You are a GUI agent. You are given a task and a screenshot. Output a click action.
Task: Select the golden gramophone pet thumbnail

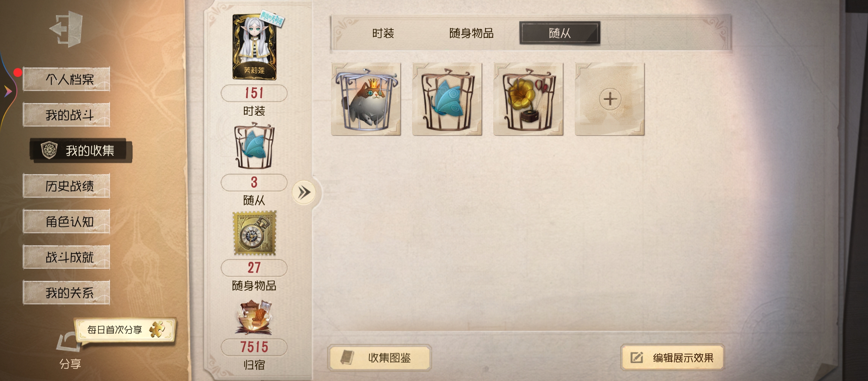point(528,99)
